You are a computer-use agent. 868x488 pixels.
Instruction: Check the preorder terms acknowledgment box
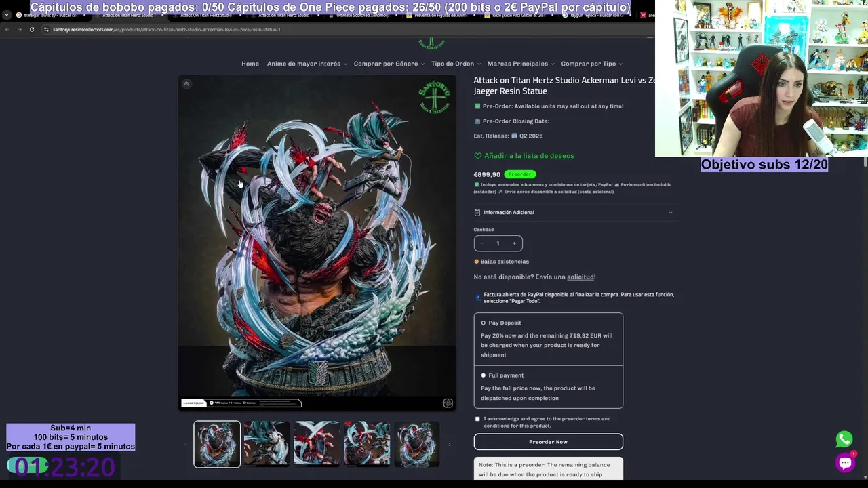[x=477, y=419]
